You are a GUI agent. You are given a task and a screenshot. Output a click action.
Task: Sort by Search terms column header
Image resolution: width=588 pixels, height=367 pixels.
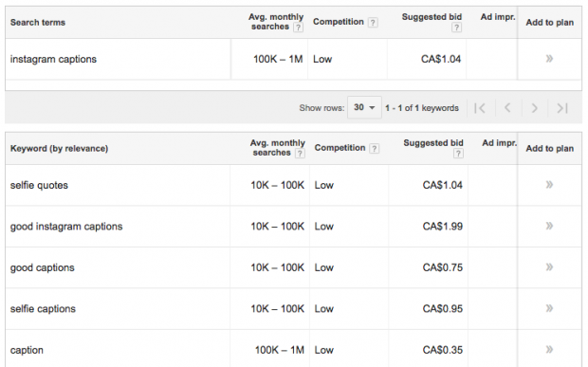tap(38, 23)
